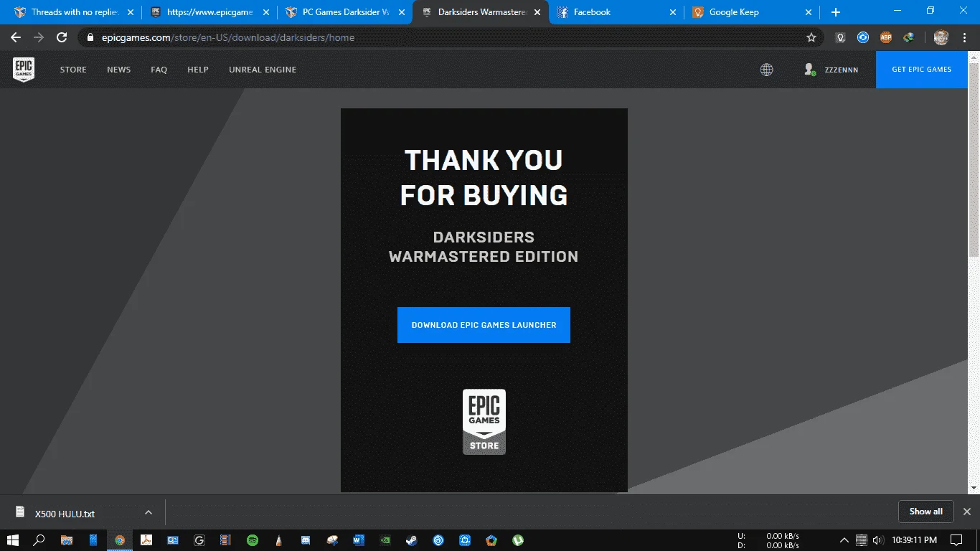Screen dimensions: 980x551
Task: Open the Windows Start menu
Action: click(x=12, y=540)
